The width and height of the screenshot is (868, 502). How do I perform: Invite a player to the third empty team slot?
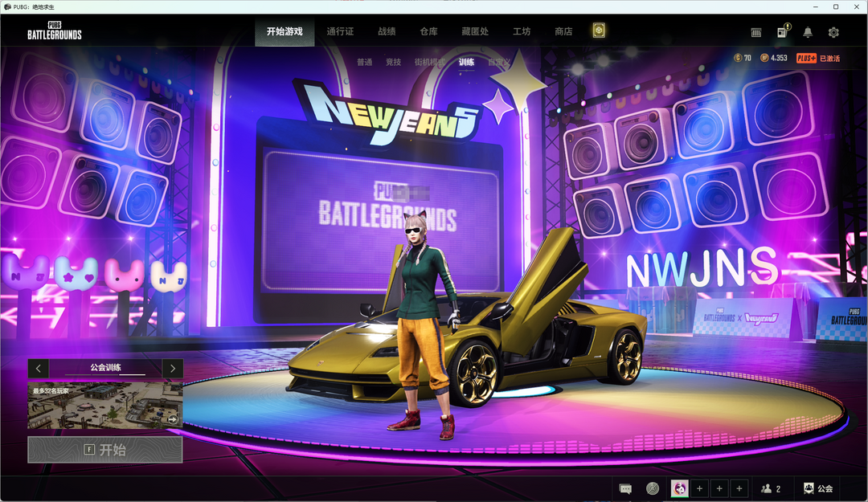(739, 488)
